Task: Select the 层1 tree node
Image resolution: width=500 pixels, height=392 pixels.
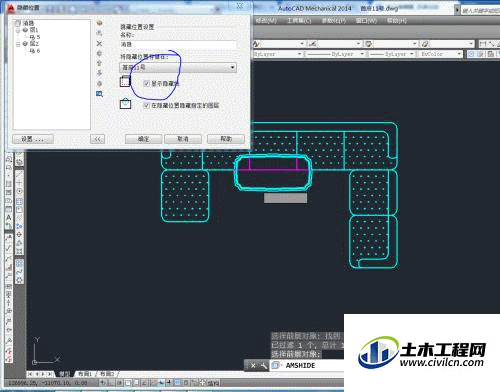Action: [x=34, y=30]
